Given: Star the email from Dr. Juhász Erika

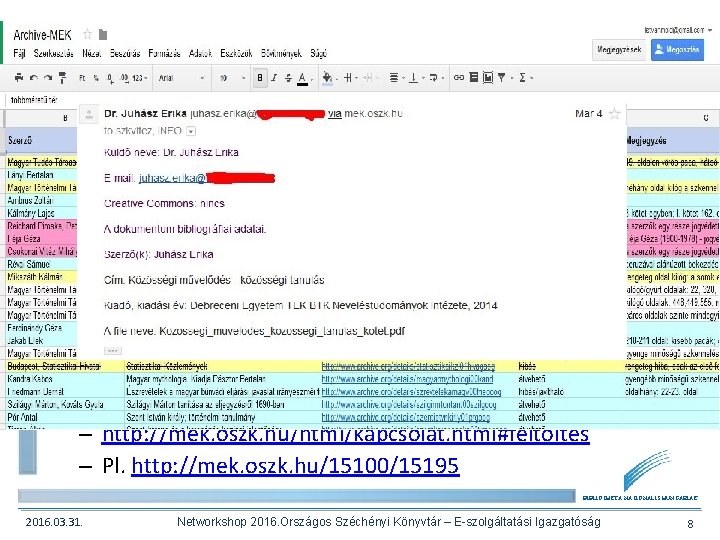Looking at the screenshot, I should point(614,113).
